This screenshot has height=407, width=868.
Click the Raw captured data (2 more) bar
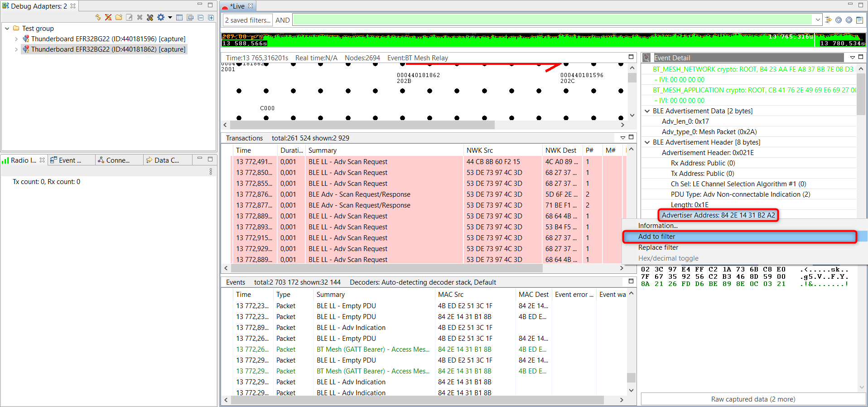pos(753,399)
